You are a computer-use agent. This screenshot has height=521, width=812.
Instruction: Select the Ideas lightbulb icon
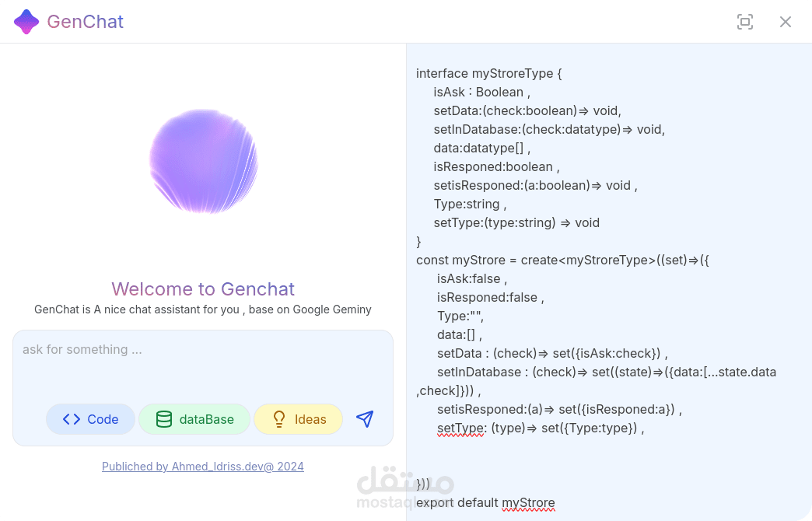pos(278,418)
